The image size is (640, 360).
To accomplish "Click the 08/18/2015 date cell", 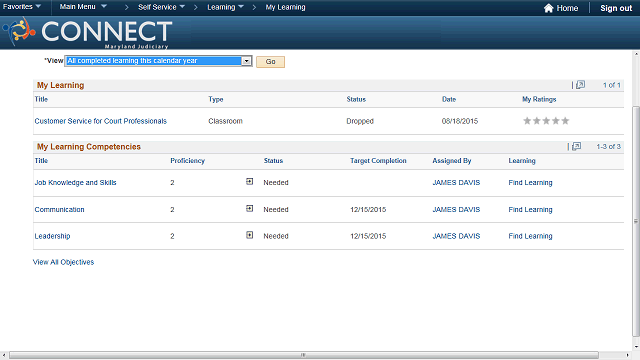I will click(460, 121).
